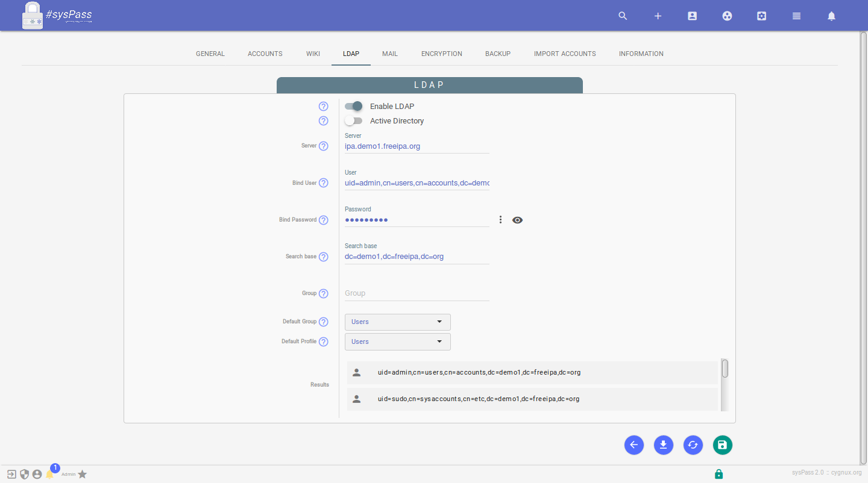Viewport: 868px width, 483px height.
Task: Toggle the Active Directory switch
Action: coord(353,120)
